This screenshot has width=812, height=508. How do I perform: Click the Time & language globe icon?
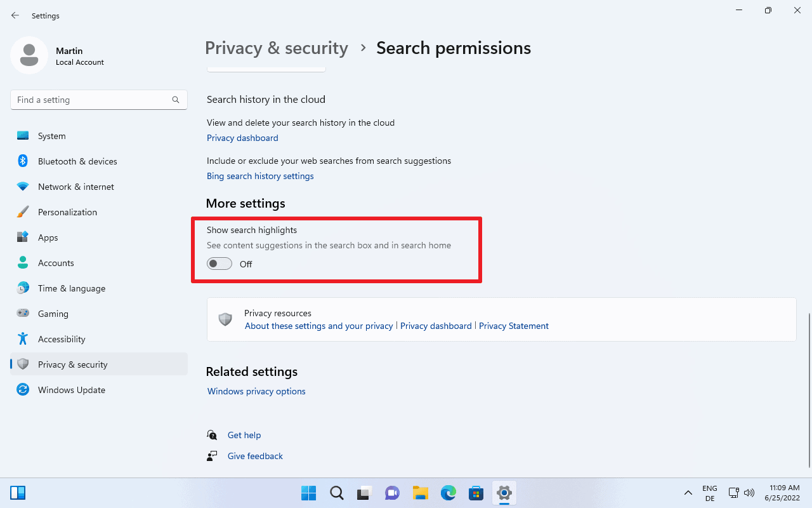point(23,288)
